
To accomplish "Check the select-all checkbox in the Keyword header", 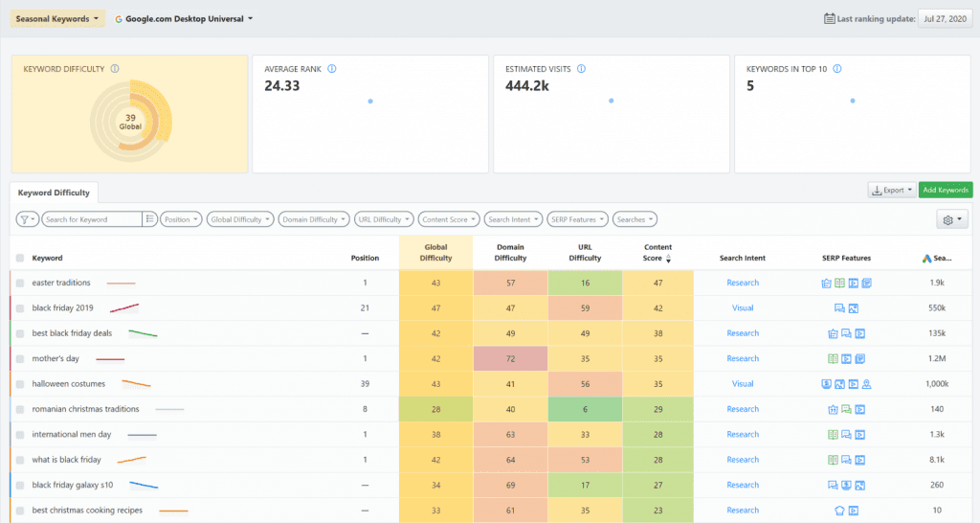I will (20, 258).
